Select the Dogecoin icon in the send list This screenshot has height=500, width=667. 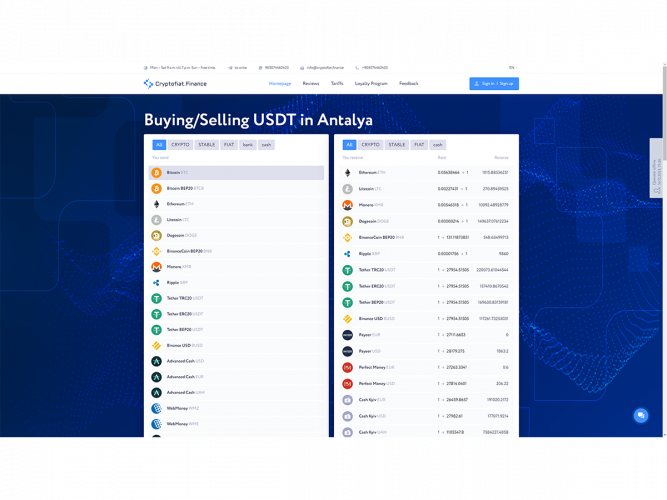click(157, 235)
